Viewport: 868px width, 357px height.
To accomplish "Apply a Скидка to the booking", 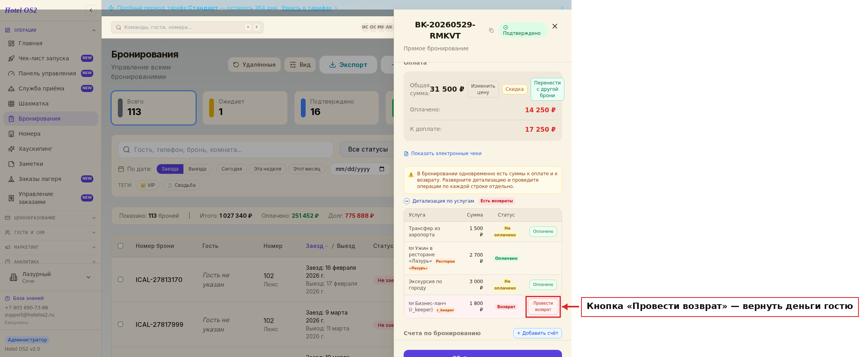I will pyautogui.click(x=514, y=89).
